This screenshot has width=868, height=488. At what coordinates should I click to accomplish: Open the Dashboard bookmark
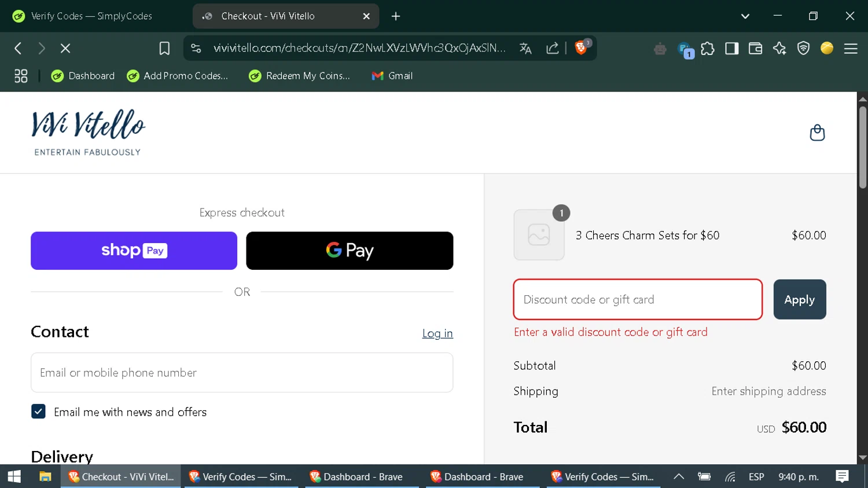(83, 76)
